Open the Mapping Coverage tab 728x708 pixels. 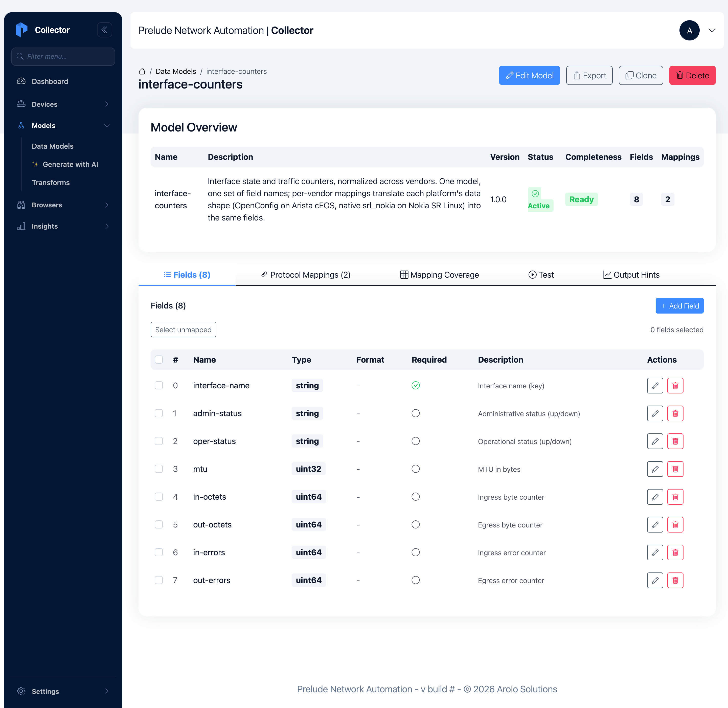440,275
